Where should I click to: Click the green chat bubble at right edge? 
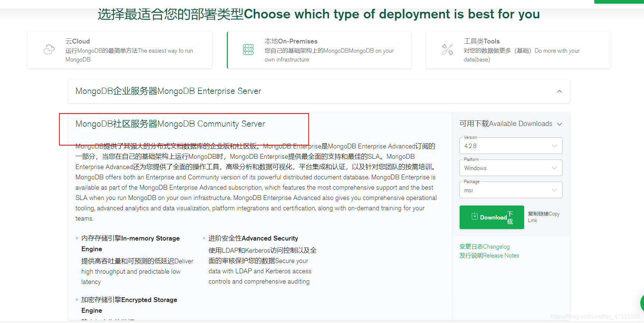coord(642,303)
